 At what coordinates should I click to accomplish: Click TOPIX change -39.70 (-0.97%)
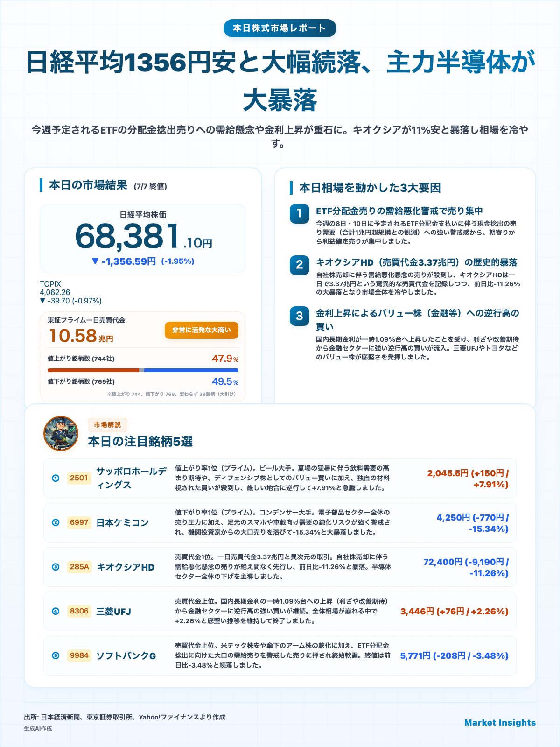(70, 301)
